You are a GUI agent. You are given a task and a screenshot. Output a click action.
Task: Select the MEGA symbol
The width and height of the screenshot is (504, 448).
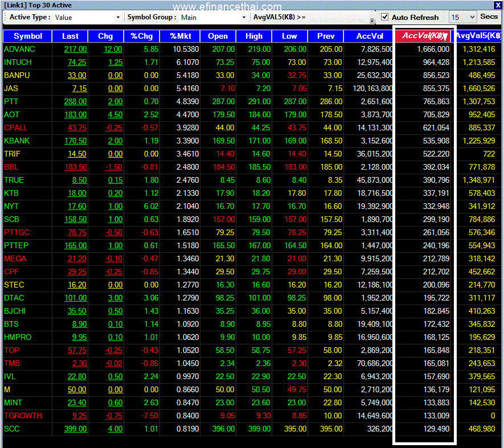pyautogui.click(x=15, y=258)
